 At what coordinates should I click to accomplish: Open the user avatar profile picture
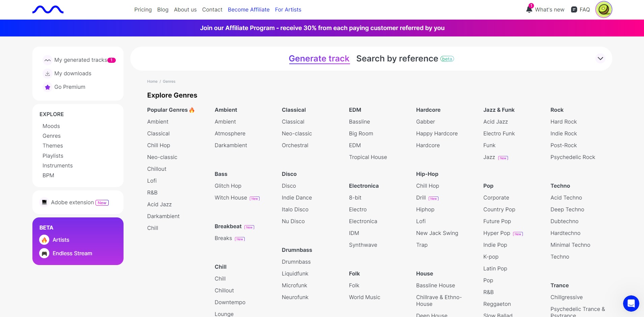(x=603, y=9)
